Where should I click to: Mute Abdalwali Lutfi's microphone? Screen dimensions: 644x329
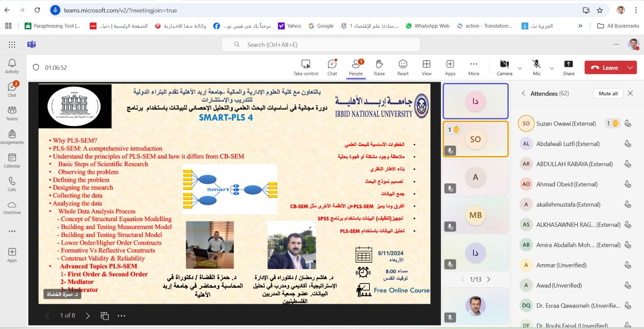coord(627,144)
